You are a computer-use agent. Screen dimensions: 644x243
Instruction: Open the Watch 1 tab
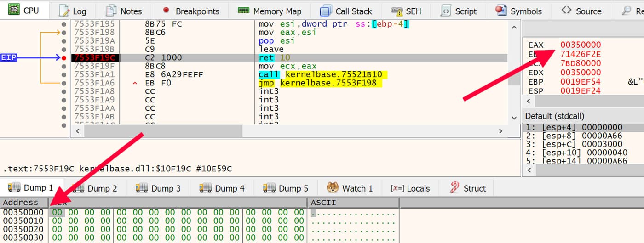pyautogui.click(x=350, y=188)
